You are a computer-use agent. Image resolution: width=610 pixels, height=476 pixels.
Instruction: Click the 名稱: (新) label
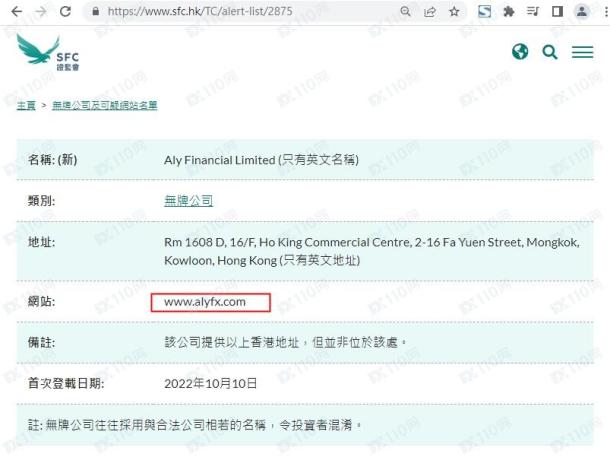point(53,160)
